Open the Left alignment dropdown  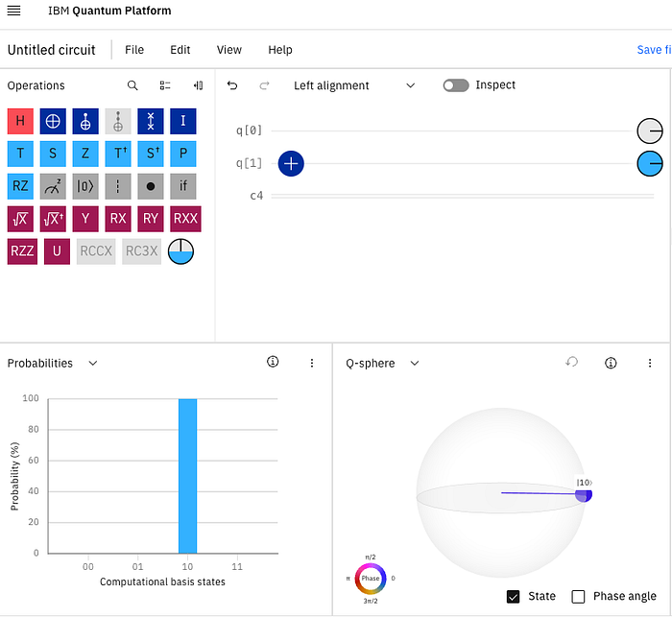click(x=354, y=85)
